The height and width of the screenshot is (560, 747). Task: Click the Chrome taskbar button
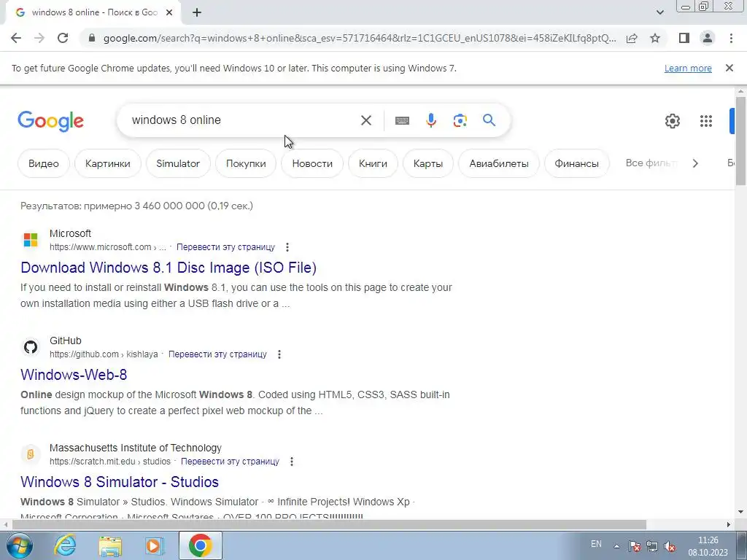(201, 545)
